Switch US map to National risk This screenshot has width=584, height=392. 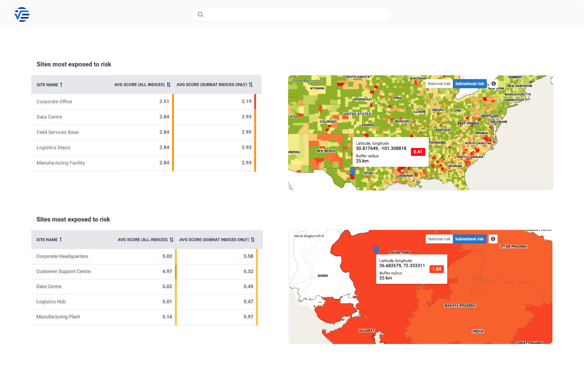pos(439,84)
